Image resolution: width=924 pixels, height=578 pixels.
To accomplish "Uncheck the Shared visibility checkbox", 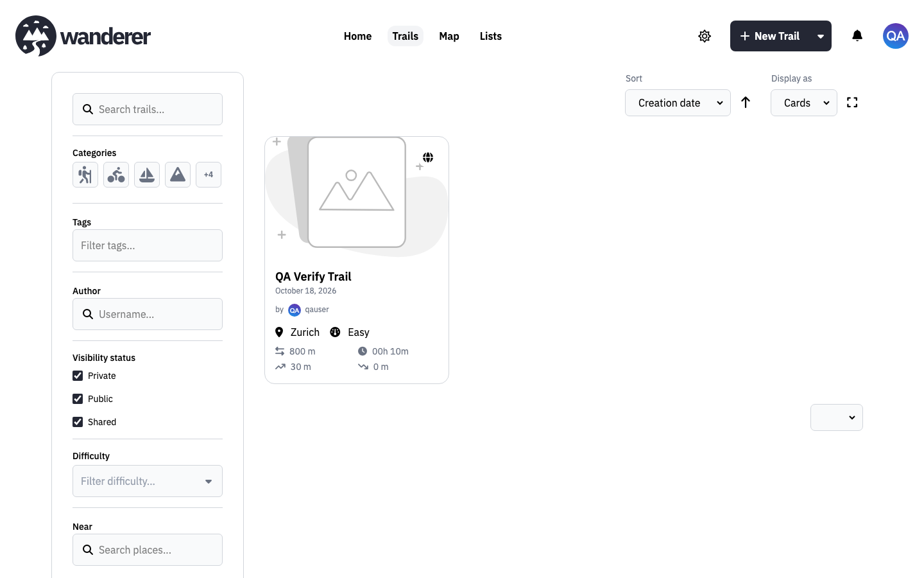I will 78,422.
